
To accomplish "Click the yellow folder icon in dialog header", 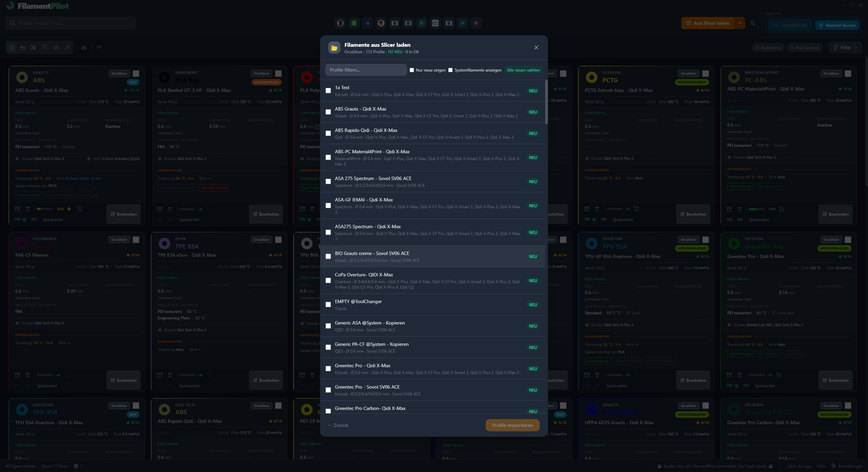I will point(334,48).
